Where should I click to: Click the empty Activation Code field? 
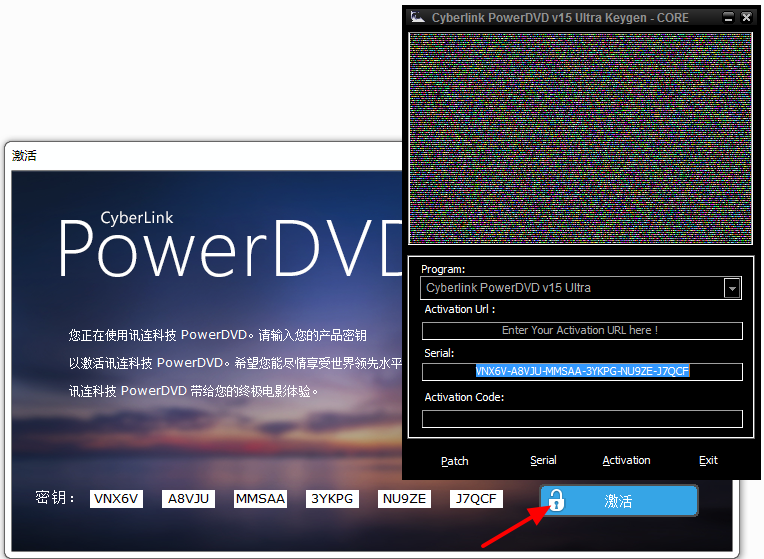tap(582, 419)
